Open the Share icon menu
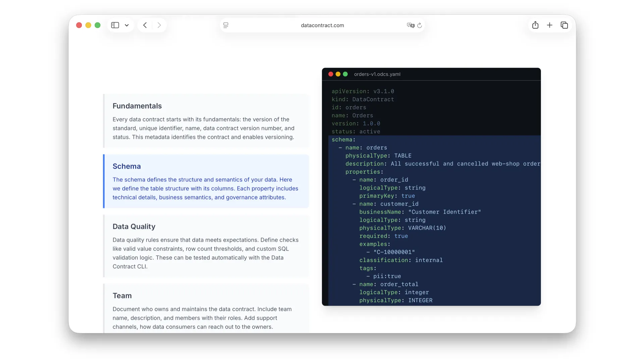This screenshot has width=644, height=362. pos(535,25)
